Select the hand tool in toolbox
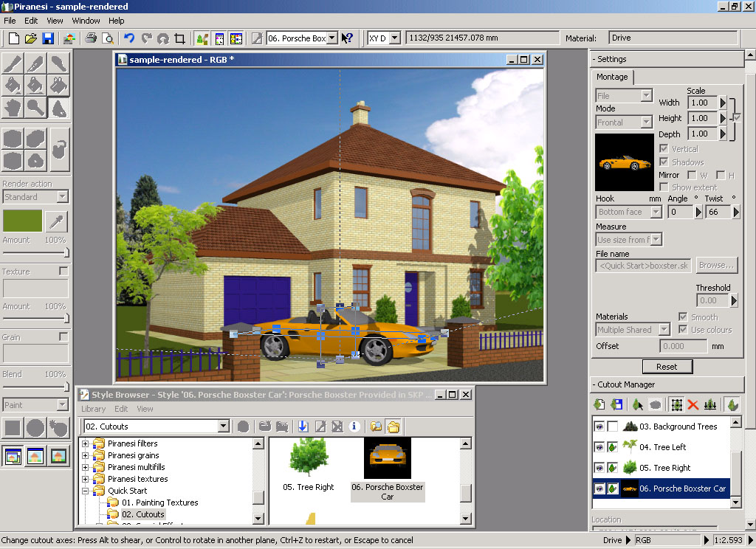Viewport: 756px width, 549px height. (x=13, y=108)
